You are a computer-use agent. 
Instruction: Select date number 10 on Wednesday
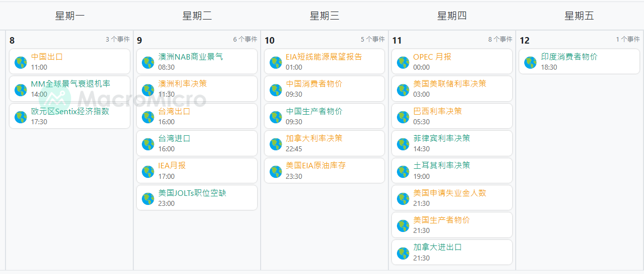269,41
